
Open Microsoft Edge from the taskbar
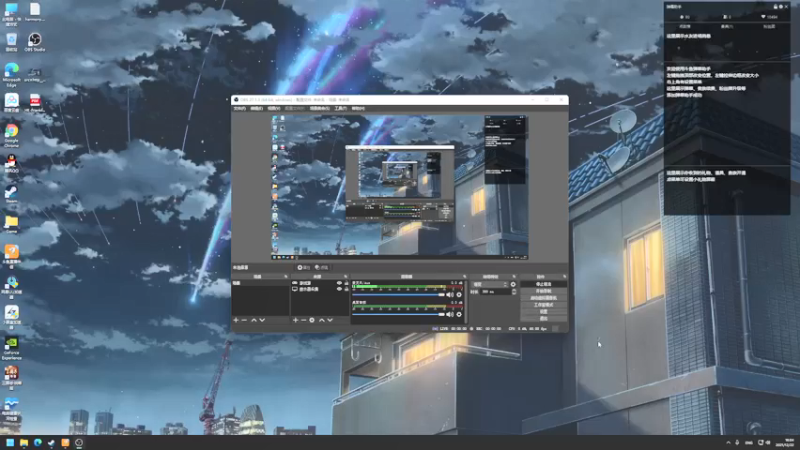(x=37, y=442)
